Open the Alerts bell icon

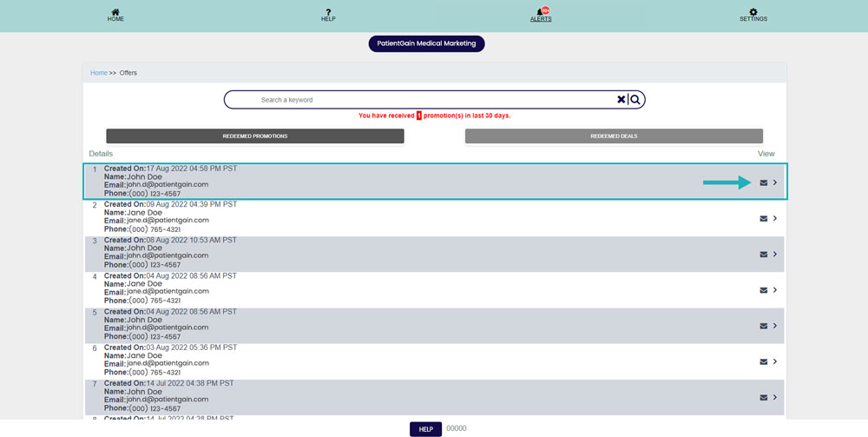click(x=541, y=12)
